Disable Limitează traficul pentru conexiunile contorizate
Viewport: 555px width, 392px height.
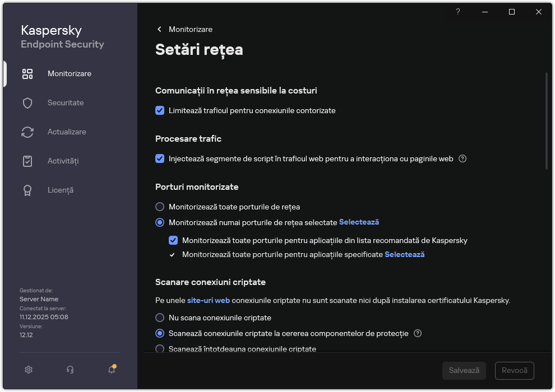click(x=160, y=110)
